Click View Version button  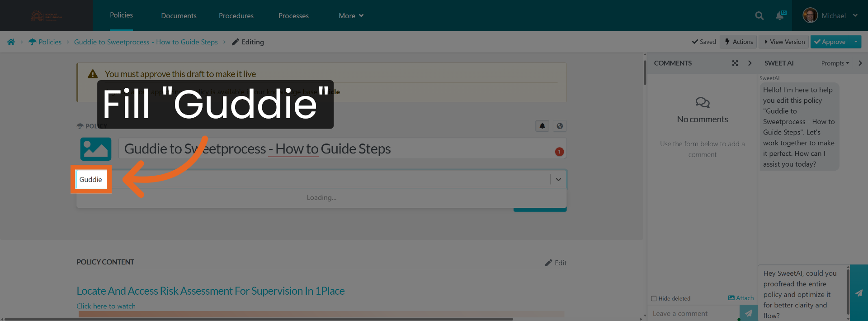(784, 42)
